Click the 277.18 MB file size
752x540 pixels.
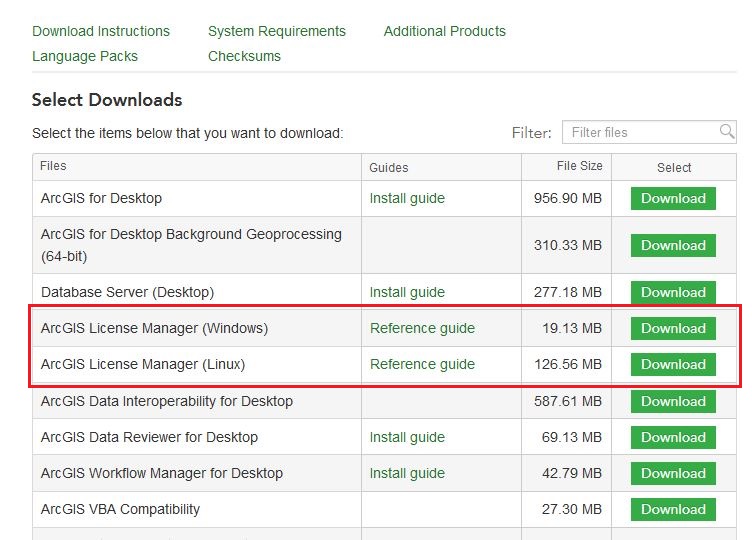pyautogui.click(x=568, y=292)
